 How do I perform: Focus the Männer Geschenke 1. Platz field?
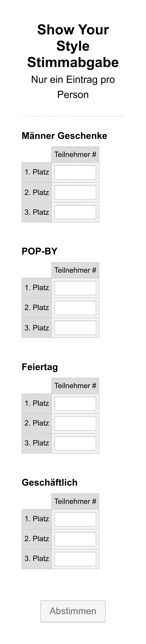coord(75,172)
